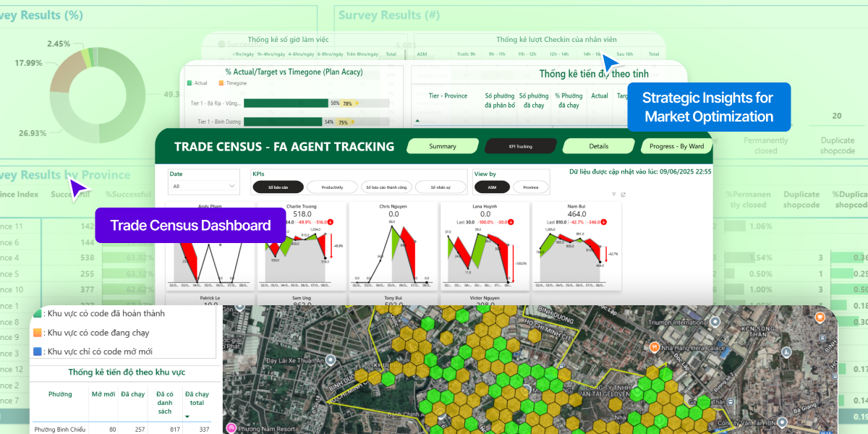Click sort arrow under Đã chạy total column
This screenshot has width=868, height=434.
pos(188,417)
